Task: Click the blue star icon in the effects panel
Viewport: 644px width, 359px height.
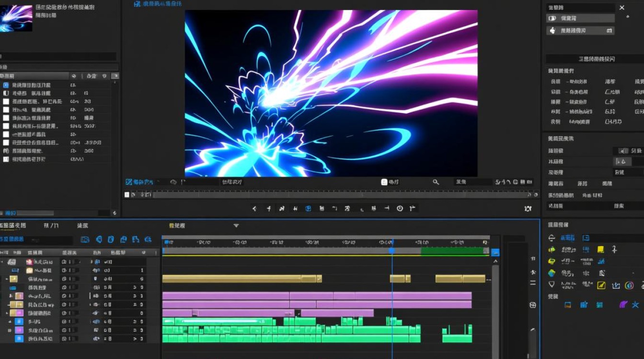Action: pos(636,304)
